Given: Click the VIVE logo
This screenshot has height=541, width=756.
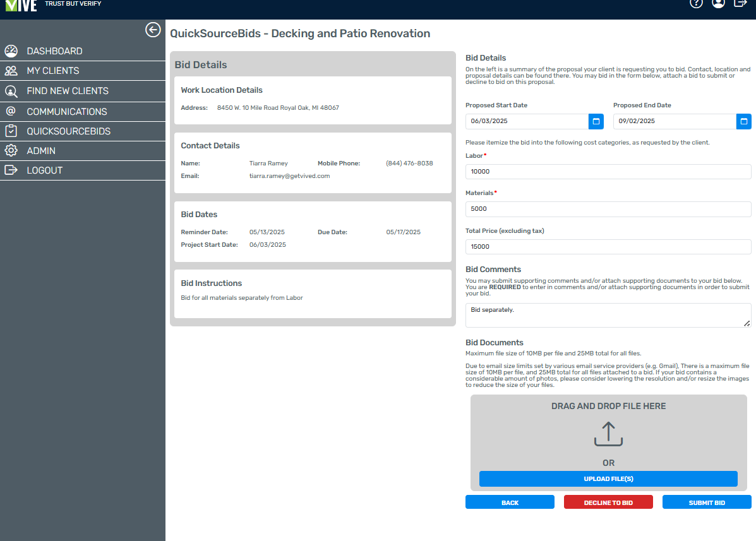Looking at the screenshot, I should (x=21, y=6).
